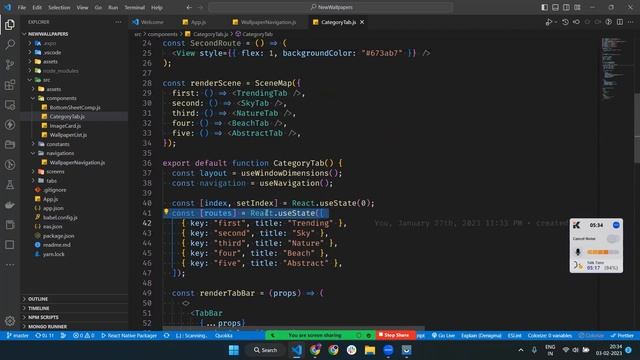Open the File menu

[x=22, y=7]
